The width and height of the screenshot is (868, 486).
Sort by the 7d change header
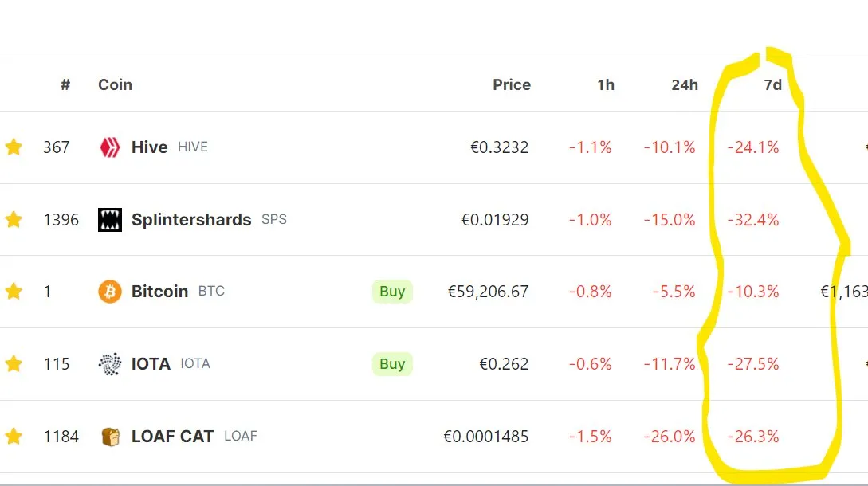click(773, 84)
